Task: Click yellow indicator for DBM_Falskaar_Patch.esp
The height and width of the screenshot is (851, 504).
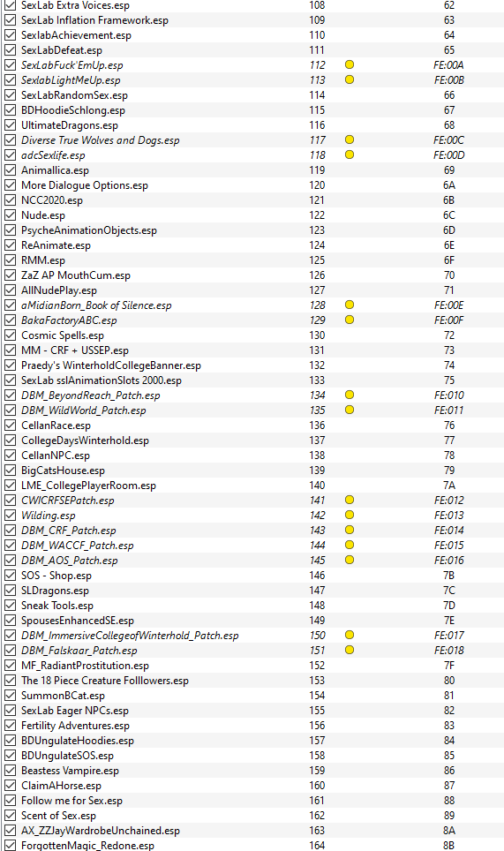Action: click(x=350, y=651)
